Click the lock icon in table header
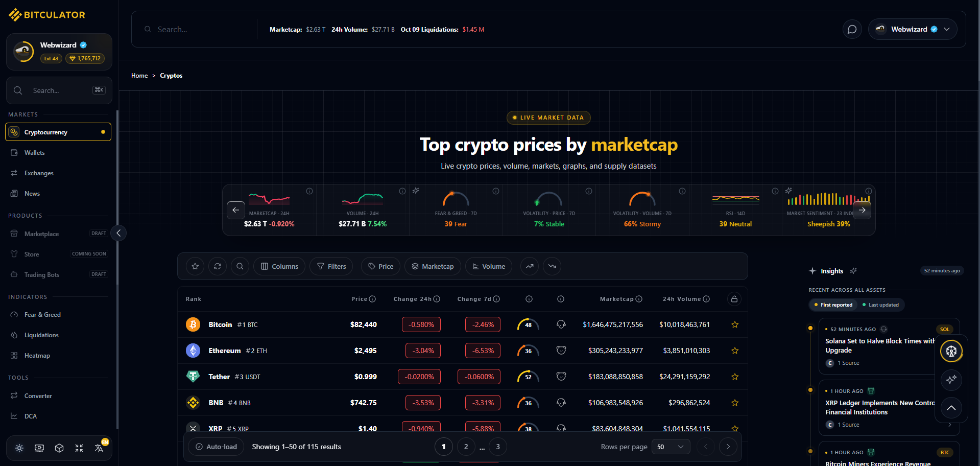 pos(734,299)
